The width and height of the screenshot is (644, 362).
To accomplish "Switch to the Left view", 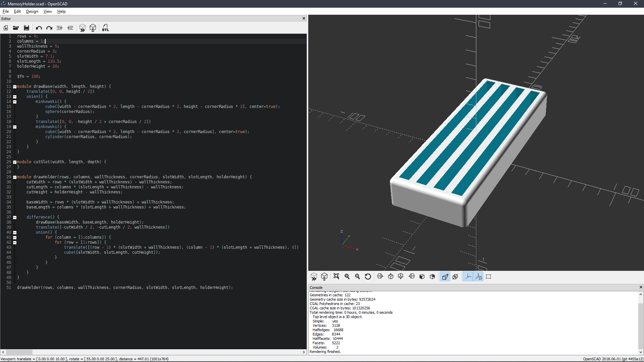I will coord(412,277).
